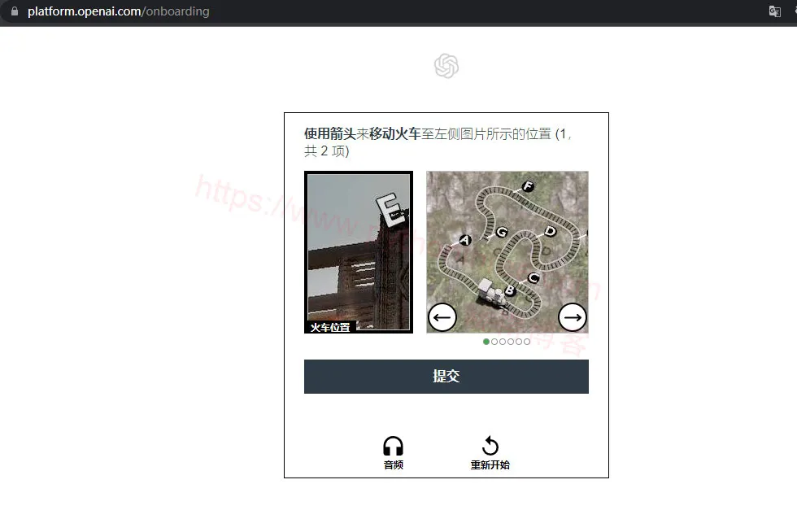The width and height of the screenshot is (797, 532).
Task: Click the headphones audio icon
Action: (393, 446)
